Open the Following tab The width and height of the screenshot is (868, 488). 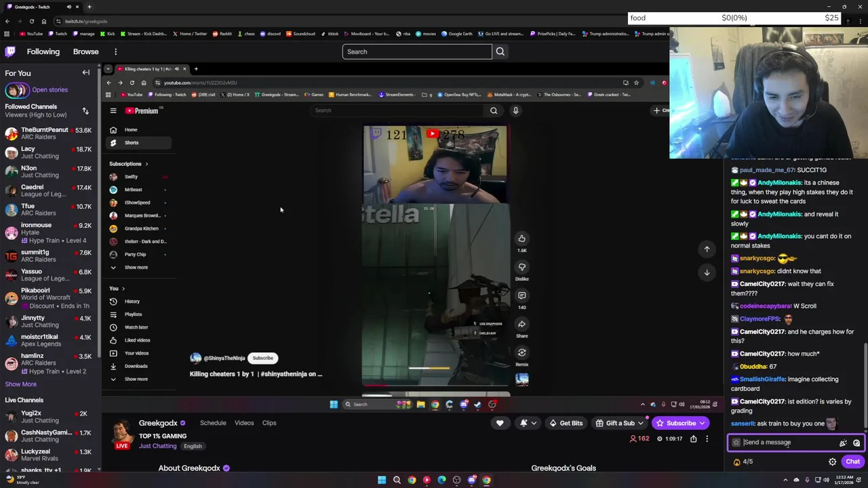pyautogui.click(x=43, y=52)
